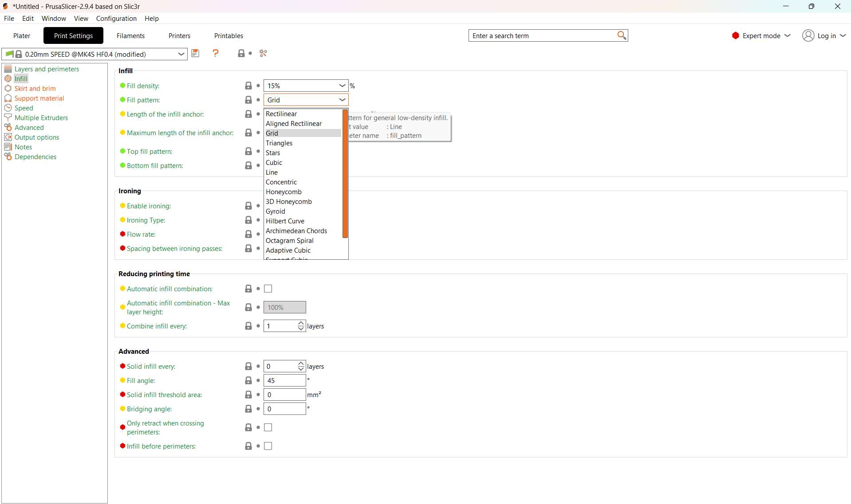Click the lock icon beside Flow rate
This screenshot has width=851, height=504.
click(248, 234)
